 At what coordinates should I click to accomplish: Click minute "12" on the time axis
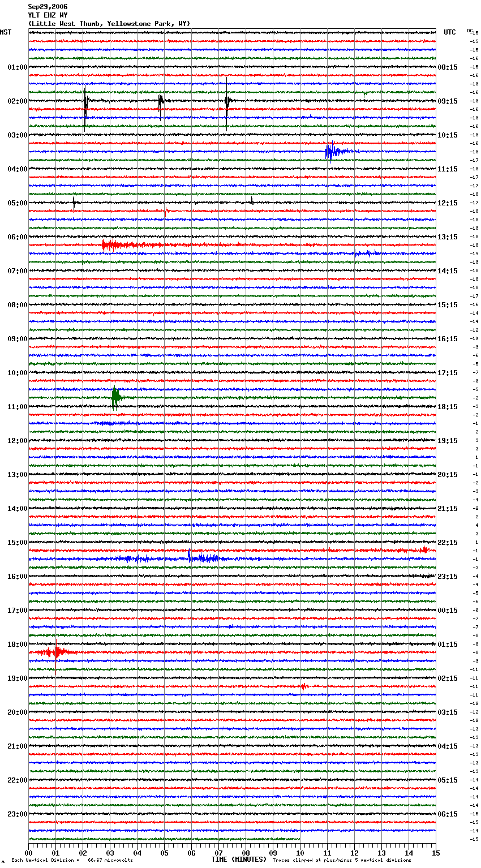point(354,853)
